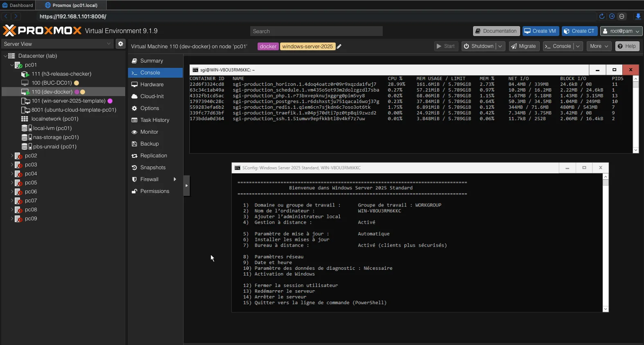Switch to Proxmox (pc01.local) browser tab
This screenshot has width=644, height=345.
[x=71, y=5]
